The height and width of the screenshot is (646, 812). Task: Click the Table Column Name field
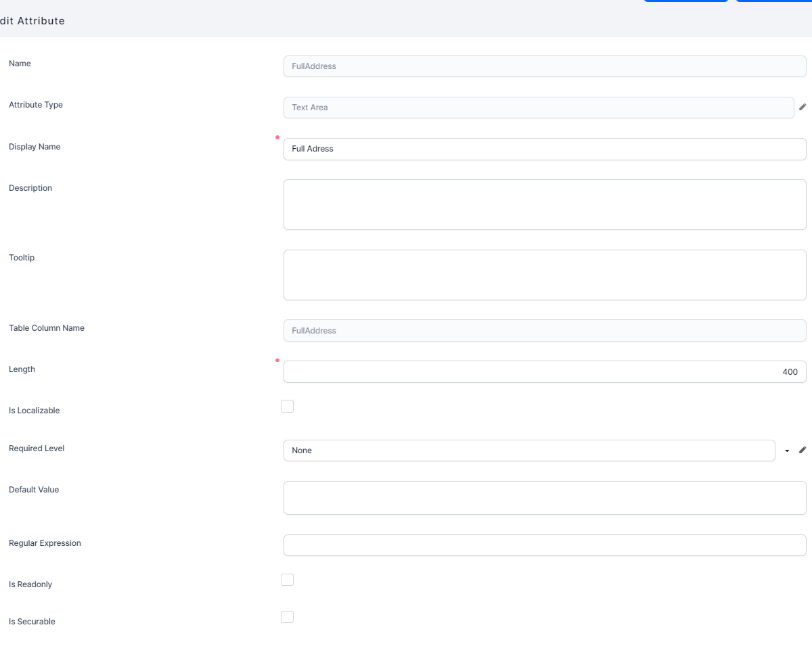coord(544,331)
